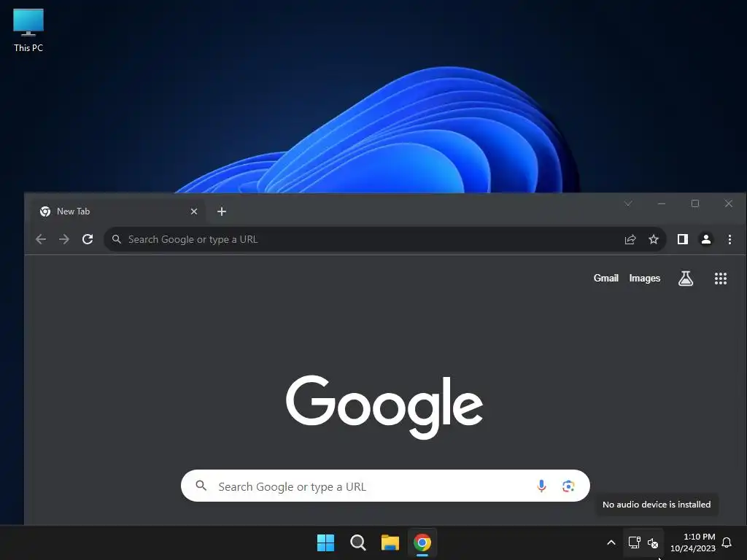Share this page icon in address bar
The image size is (747, 560).
pyautogui.click(x=630, y=239)
